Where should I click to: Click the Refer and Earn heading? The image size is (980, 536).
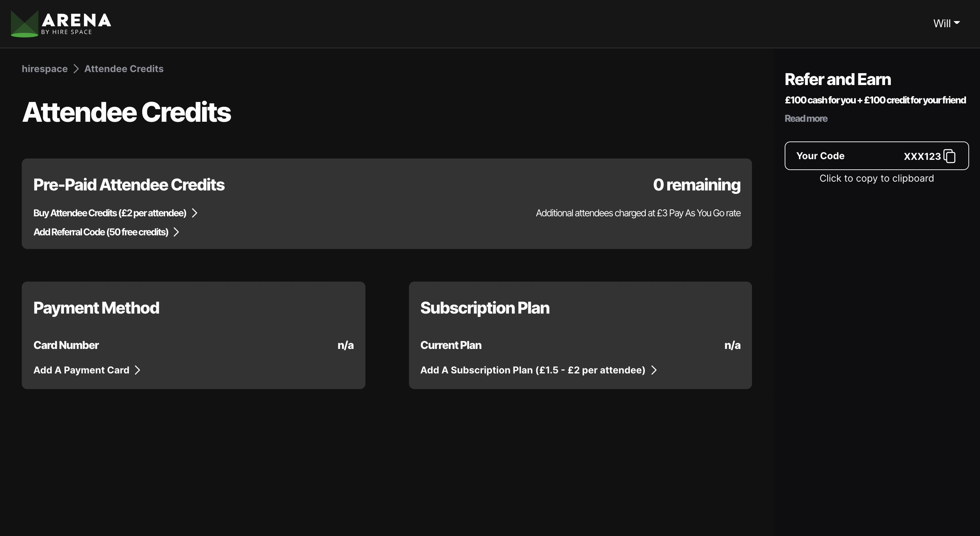coord(838,80)
